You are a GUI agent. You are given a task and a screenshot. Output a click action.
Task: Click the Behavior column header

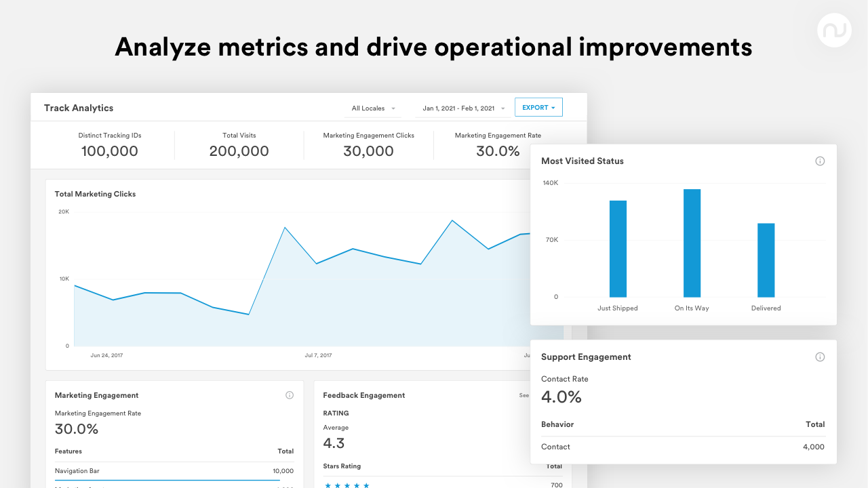pos(557,424)
